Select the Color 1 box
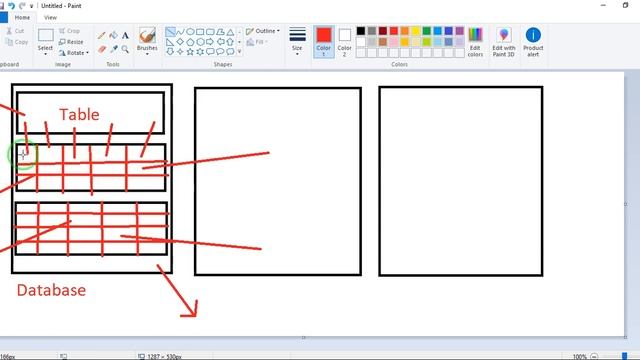The image size is (640, 360). coord(324,42)
